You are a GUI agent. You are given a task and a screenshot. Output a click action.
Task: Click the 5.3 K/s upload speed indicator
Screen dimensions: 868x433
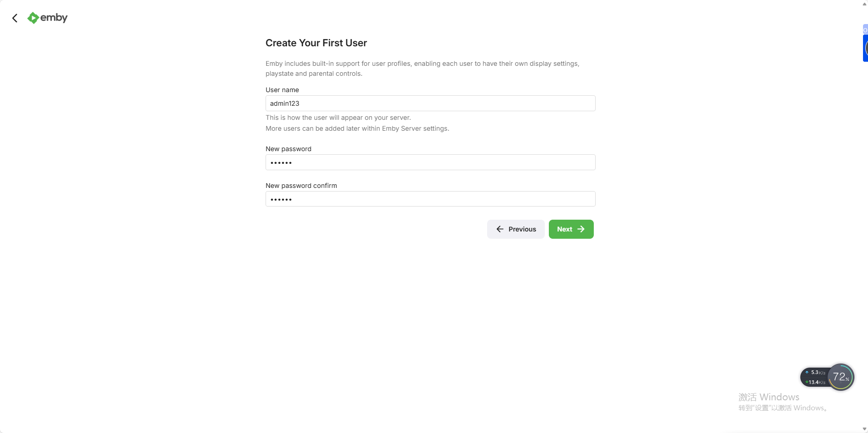[x=816, y=372]
